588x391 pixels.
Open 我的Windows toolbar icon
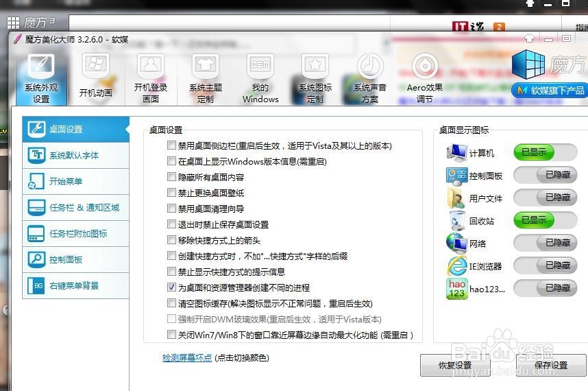260,78
